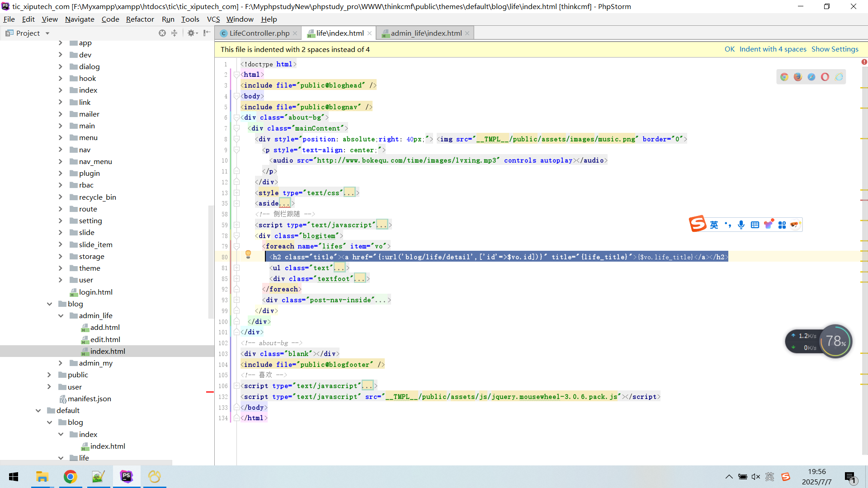The width and height of the screenshot is (868, 488).
Task: Collapse the html element fold arrow on line 2
Action: coord(236,75)
